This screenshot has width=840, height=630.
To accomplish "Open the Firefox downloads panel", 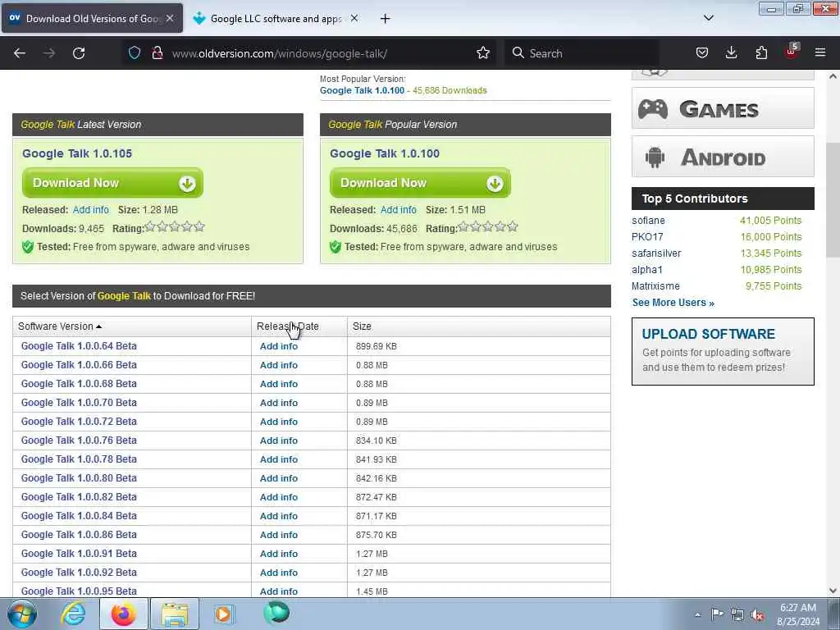I will (x=731, y=52).
